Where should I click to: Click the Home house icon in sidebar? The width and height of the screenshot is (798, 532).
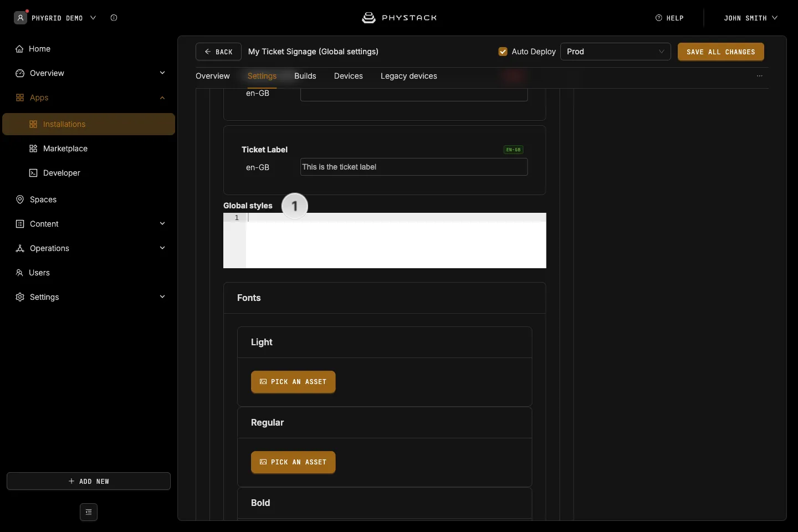(19, 49)
